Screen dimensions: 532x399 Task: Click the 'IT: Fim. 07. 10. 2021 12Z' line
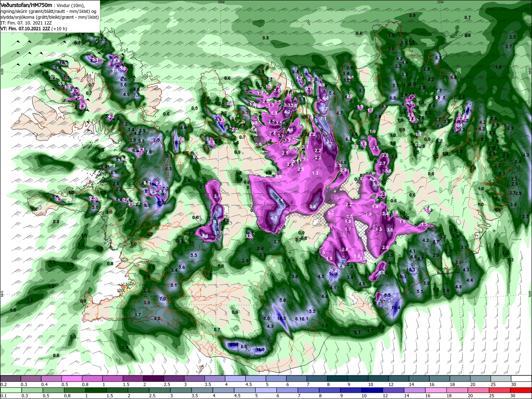(26, 23)
